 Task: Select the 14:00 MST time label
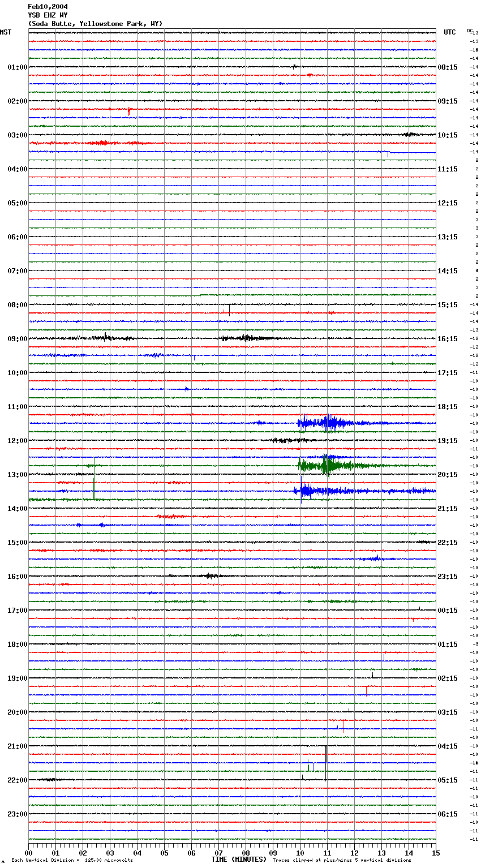[x=18, y=509]
